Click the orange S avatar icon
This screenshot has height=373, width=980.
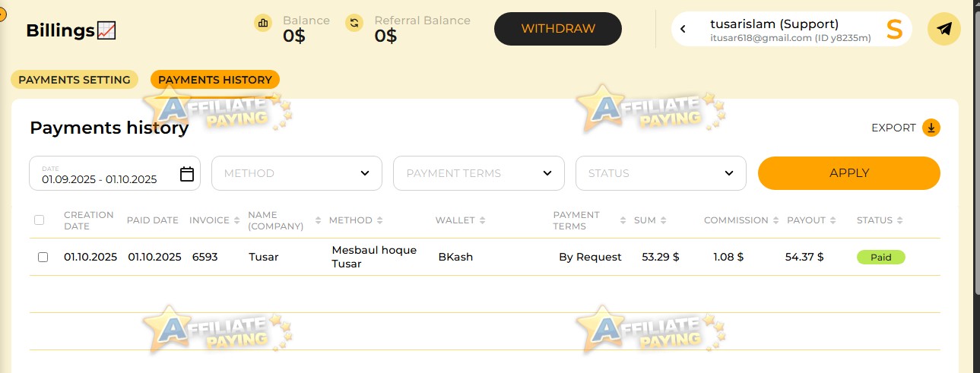pyautogui.click(x=894, y=29)
